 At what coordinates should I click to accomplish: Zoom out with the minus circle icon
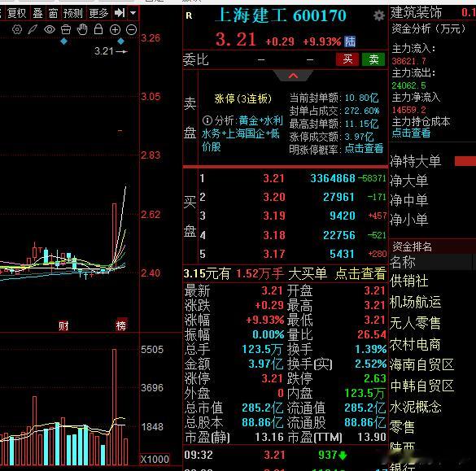[132, 30]
